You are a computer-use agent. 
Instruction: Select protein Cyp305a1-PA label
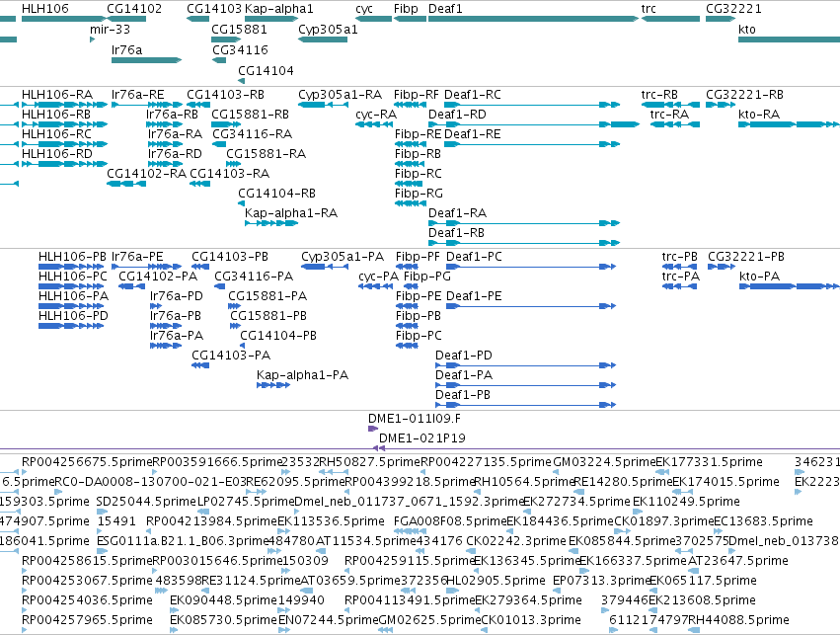click(343, 257)
